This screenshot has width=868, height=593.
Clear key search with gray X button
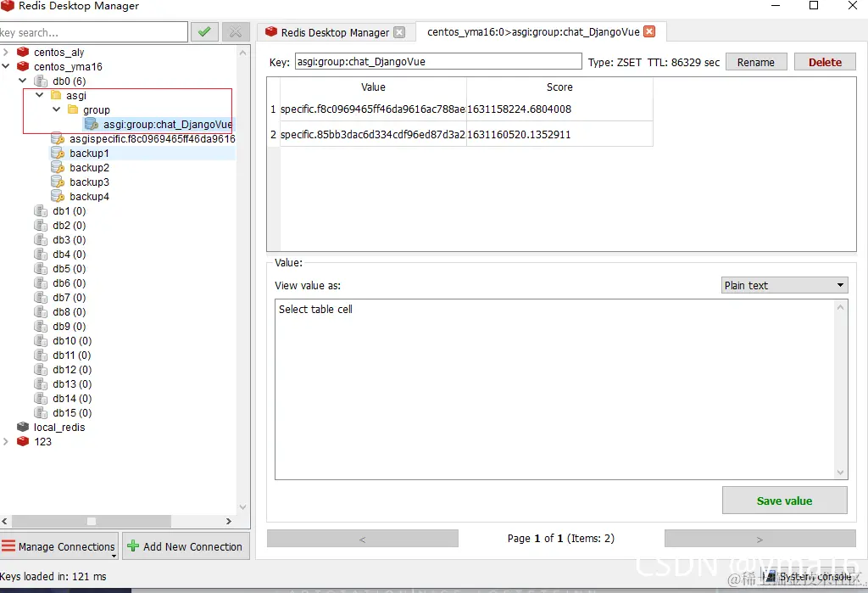click(236, 32)
